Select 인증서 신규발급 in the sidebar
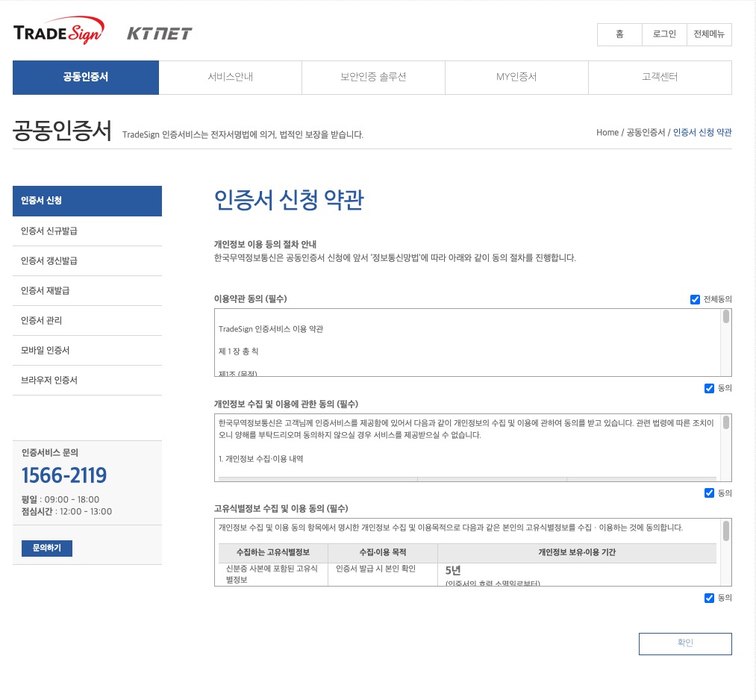The width and height of the screenshot is (756, 700). [87, 231]
